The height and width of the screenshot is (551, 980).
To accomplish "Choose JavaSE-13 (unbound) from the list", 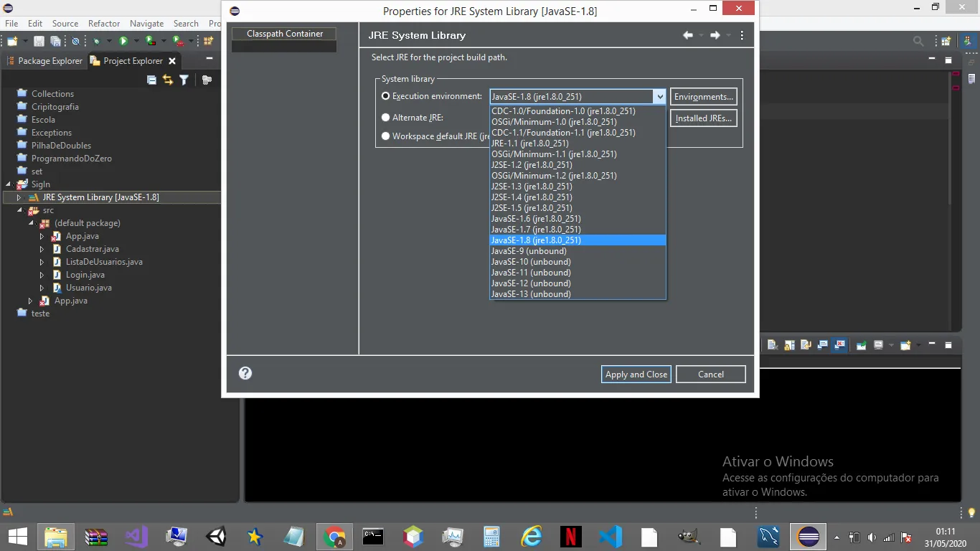I will click(x=578, y=294).
